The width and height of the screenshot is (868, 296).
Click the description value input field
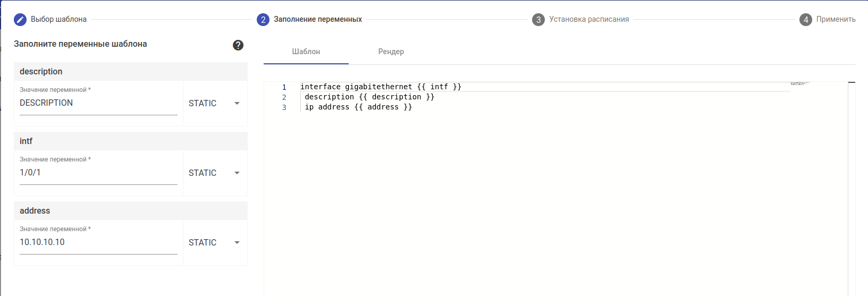click(98, 103)
